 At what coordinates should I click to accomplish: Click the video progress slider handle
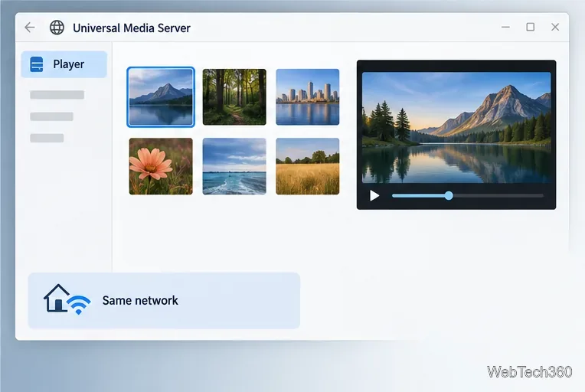pyautogui.click(x=449, y=195)
